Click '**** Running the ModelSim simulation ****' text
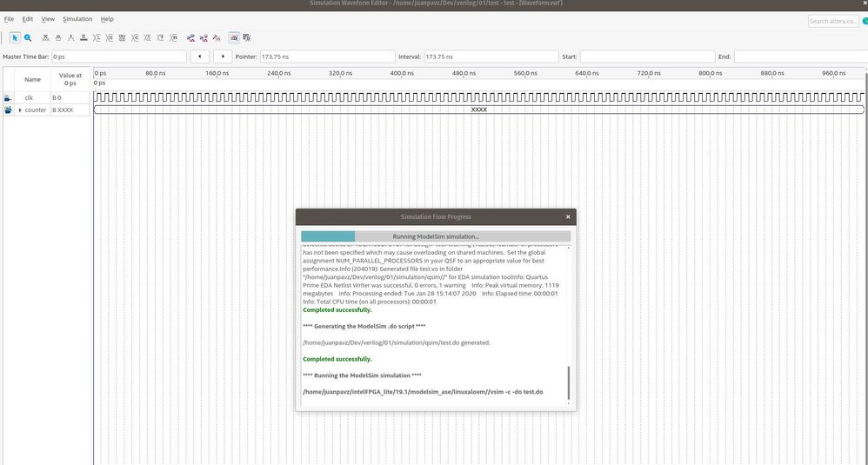 click(x=362, y=375)
